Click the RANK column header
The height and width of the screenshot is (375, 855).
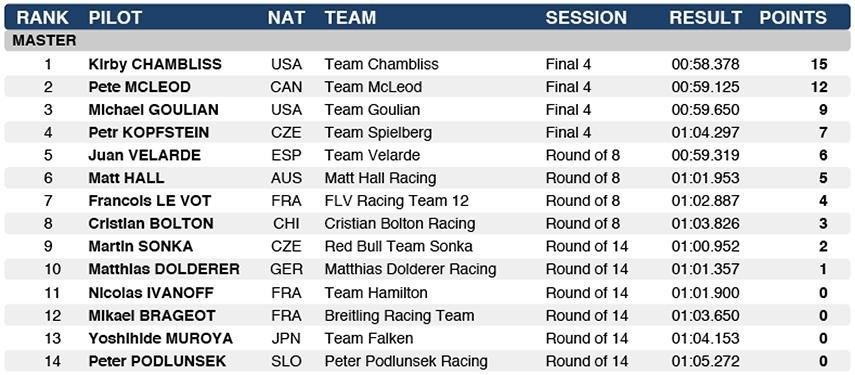coord(43,17)
